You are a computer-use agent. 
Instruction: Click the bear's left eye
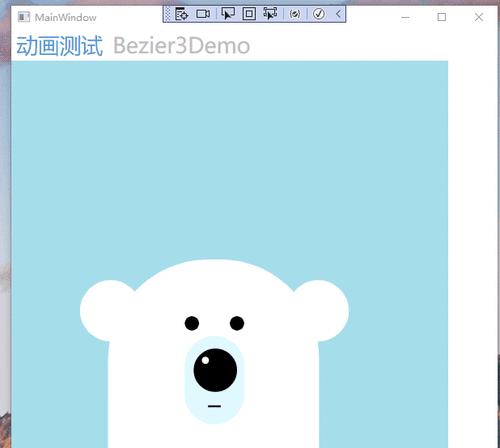[x=192, y=323]
